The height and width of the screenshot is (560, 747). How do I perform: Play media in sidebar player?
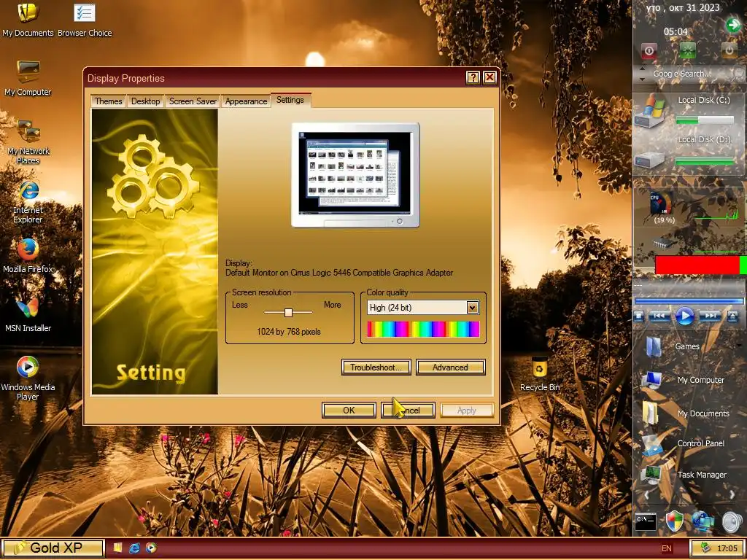(x=685, y=316)
